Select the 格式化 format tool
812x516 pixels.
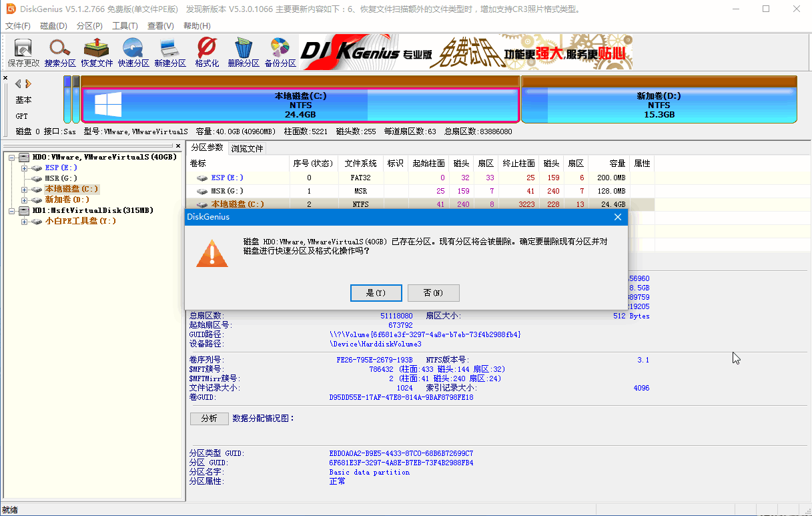[x=206, y=52]
